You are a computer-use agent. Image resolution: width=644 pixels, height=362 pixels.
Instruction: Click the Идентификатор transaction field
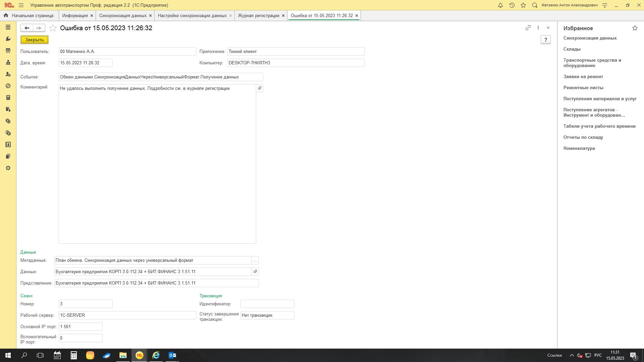tap(267, 304)
